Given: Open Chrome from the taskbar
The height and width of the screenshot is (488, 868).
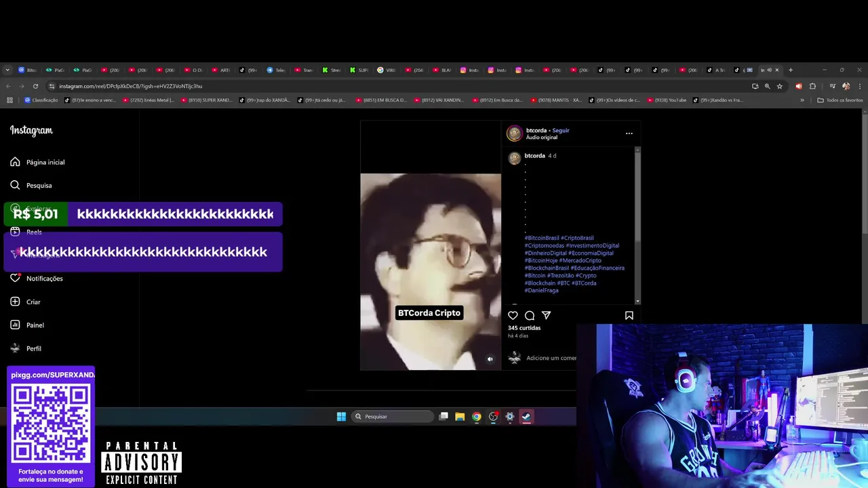Looking at the screenshot, I should [477, 416].
